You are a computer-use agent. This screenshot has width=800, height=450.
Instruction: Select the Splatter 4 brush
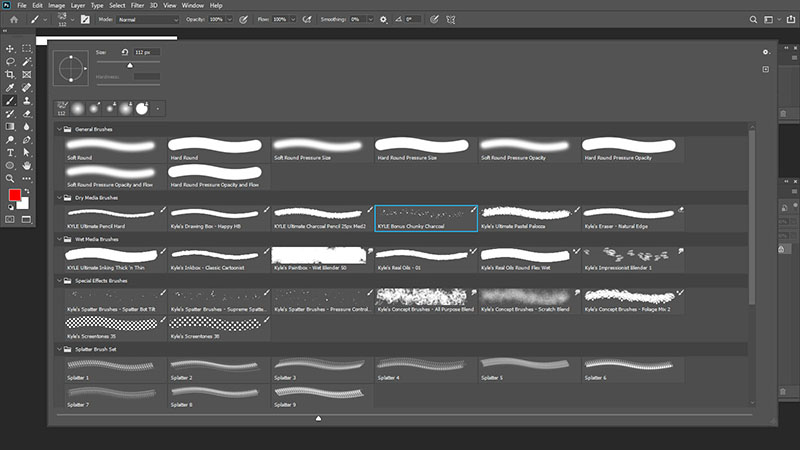426,370
